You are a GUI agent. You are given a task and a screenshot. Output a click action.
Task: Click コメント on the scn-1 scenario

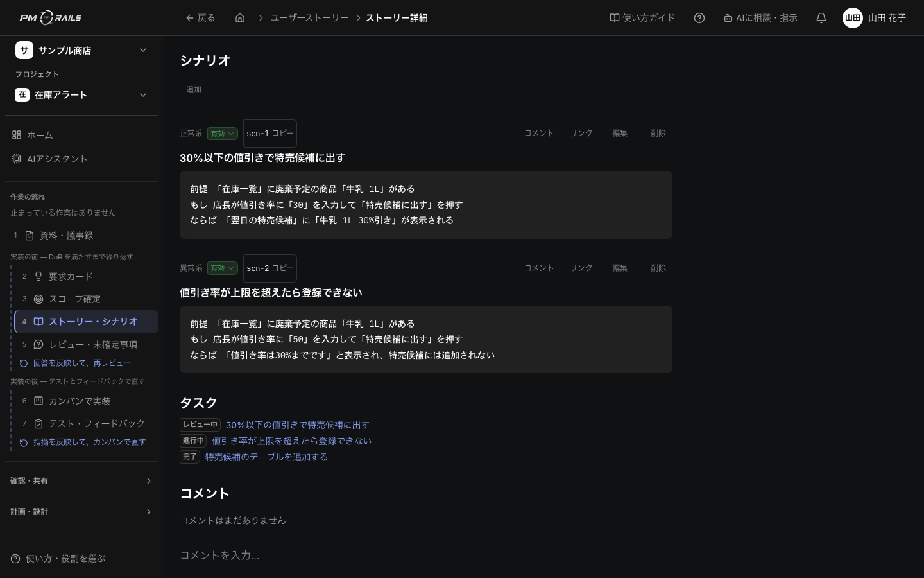click(x=539, y=134)
